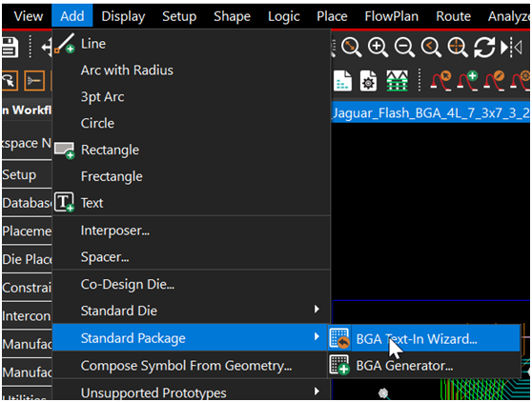Image resolution: width=532 pixels, height=402 pixels.
Task: Click the zoom by points magnifier icon
Action: coord(351,47)
